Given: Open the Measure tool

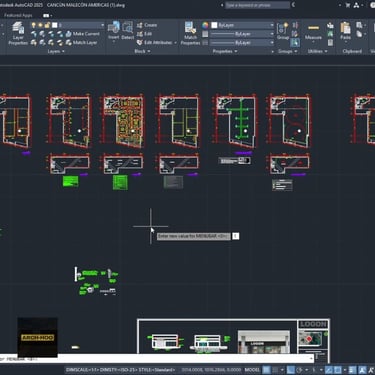Looking at the screenshot, I should point(313,32).
